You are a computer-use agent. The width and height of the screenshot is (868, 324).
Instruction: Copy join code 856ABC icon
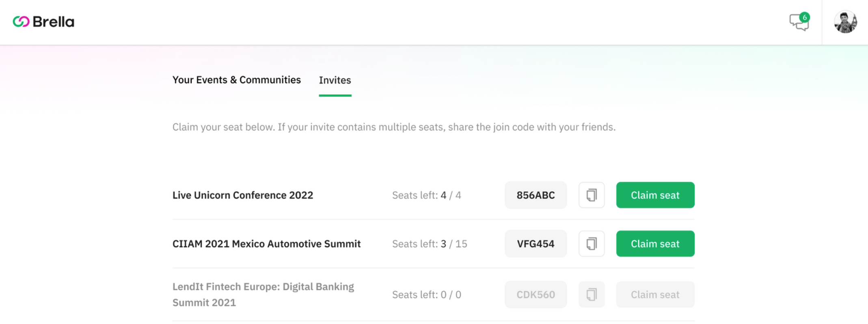tap(592, 195)
